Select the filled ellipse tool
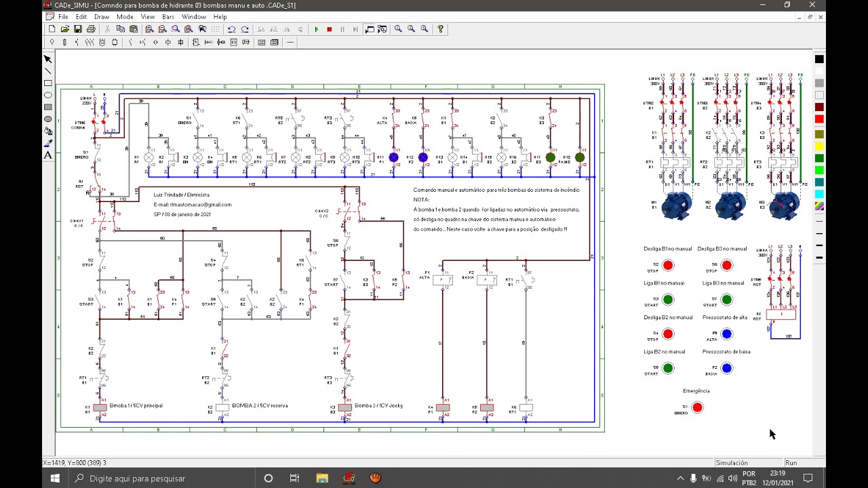The image size is (868, 488). pyautogui.click(x=47, y=119)
